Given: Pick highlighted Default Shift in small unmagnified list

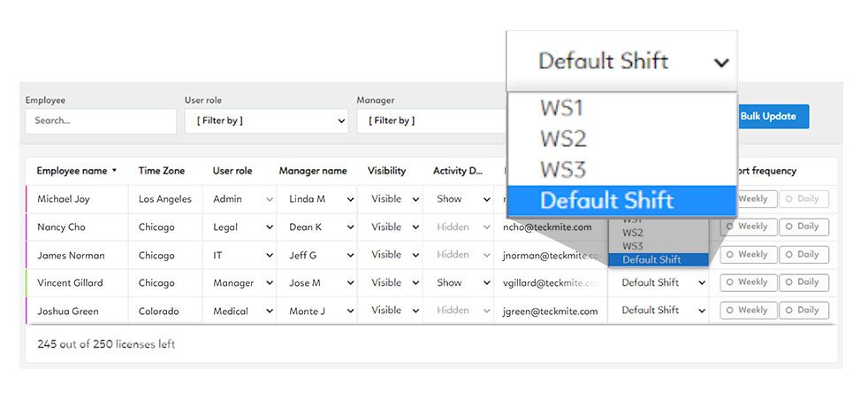Looking at the screenshot, I should coord(659,260).
